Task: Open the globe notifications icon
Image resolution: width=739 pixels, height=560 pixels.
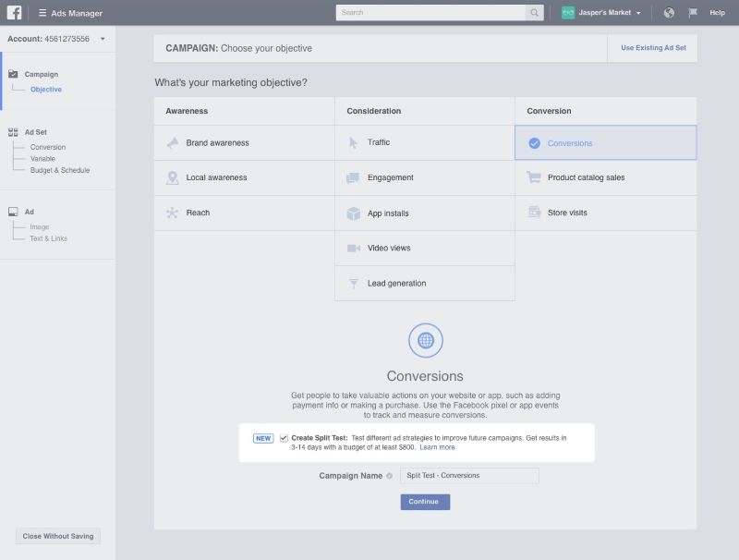Action: click(669, 13)
